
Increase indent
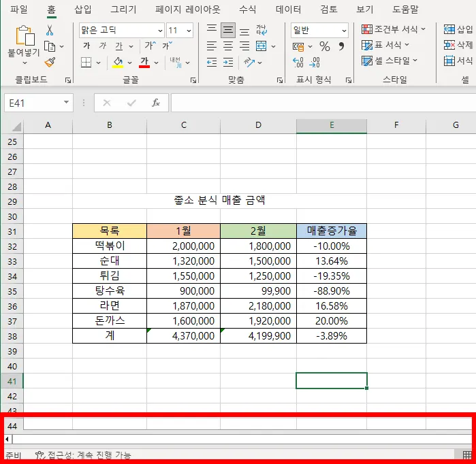pos(228,63)
